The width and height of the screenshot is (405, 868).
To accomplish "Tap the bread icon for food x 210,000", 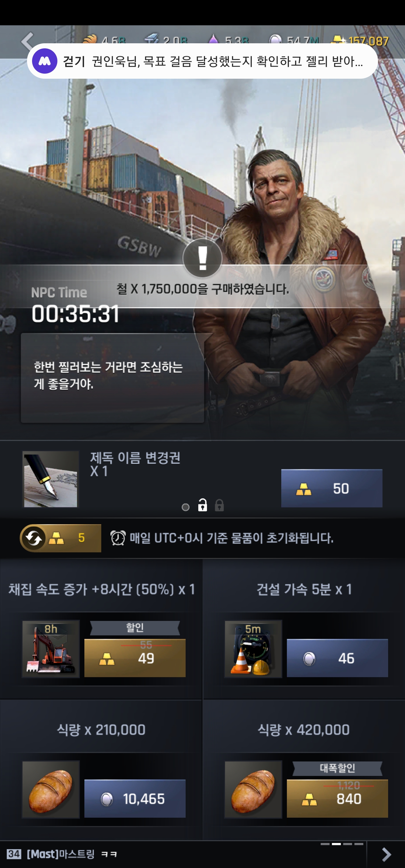I will point(51,789).
